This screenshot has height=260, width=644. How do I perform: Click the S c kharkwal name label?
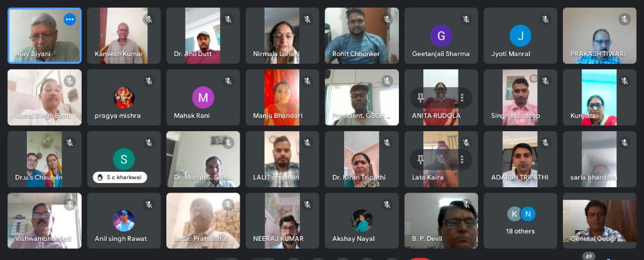tap(120, 178)
